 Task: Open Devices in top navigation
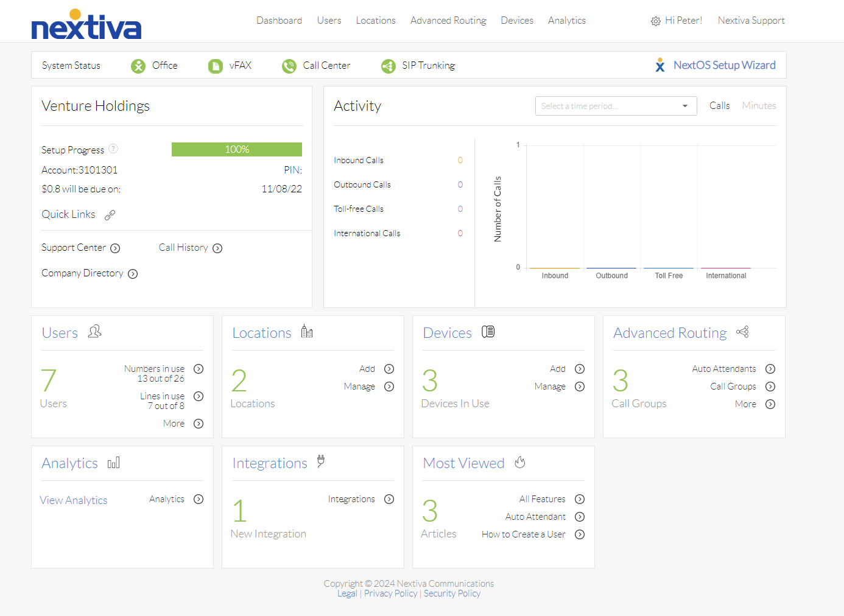[517, 21]
